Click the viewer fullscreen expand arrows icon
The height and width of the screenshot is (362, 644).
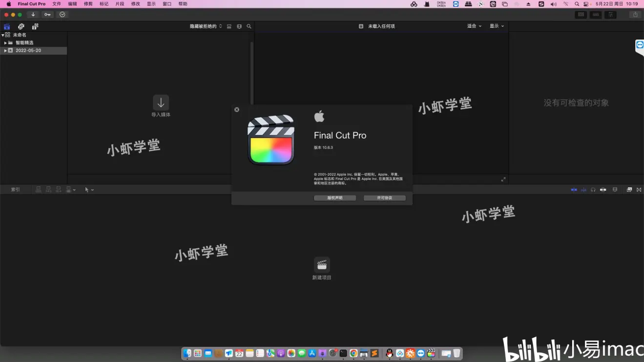click(503, 179)
